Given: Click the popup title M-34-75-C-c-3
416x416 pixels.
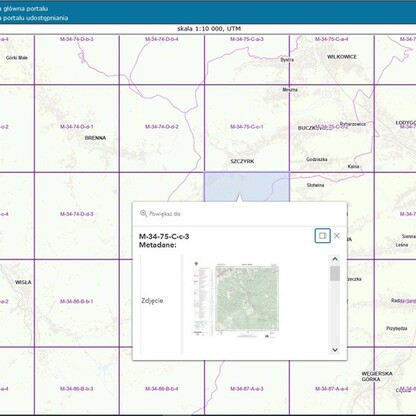Looking at the screenshot, I should (164, 236).
